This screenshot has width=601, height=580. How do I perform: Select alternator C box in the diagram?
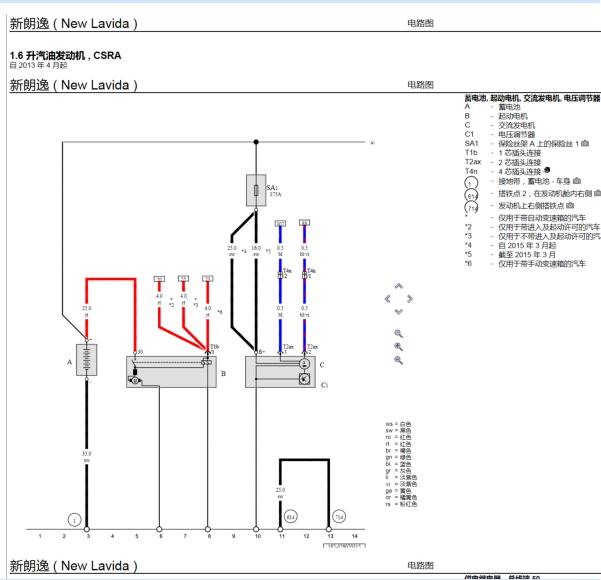click(x=281, y=372)
